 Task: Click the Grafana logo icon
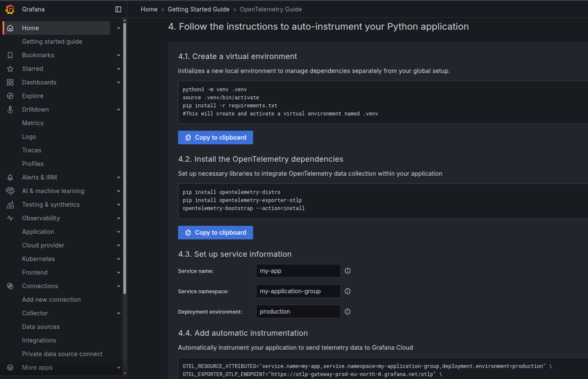(x=10, y=9)
